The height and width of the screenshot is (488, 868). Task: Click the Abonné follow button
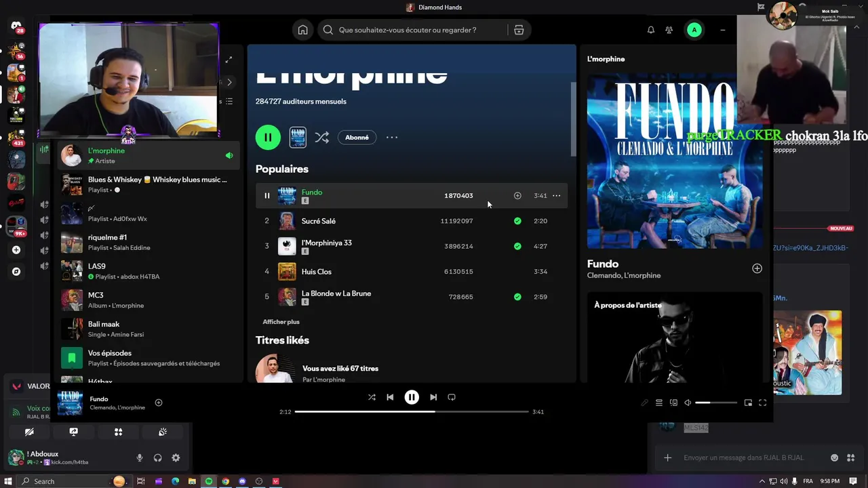pos(357,138)
